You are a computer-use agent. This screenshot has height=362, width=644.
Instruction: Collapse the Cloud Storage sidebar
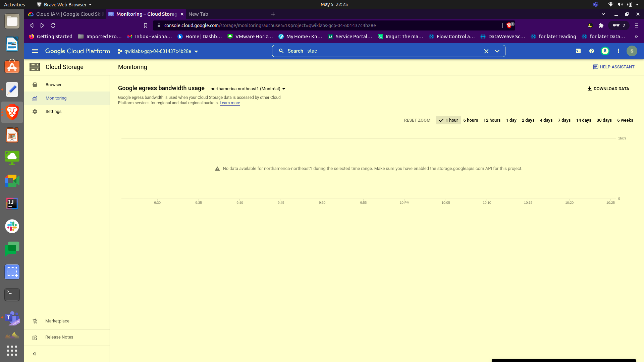click(35, 354)
